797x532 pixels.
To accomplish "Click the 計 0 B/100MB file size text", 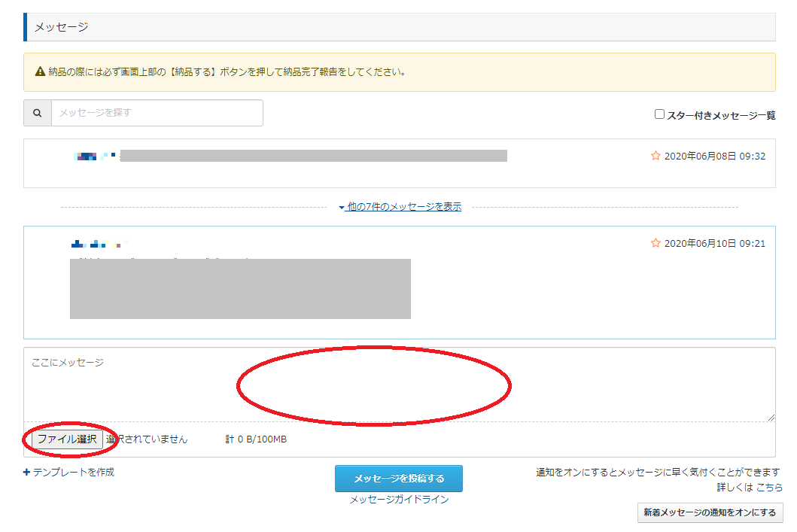I will coord(256,439).
